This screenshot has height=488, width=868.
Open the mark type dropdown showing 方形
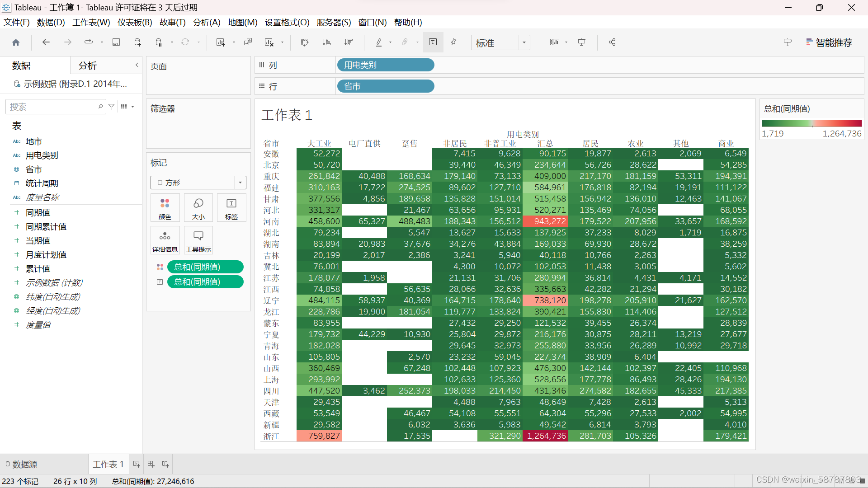coord(198,183)
